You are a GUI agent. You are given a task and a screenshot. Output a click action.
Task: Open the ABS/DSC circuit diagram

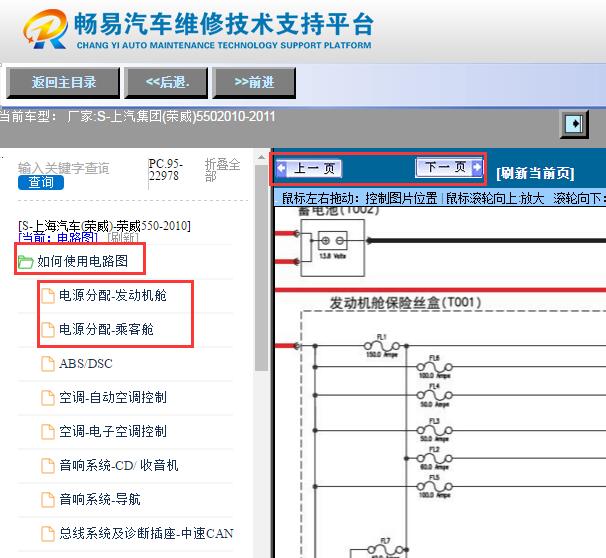[86, 364]
